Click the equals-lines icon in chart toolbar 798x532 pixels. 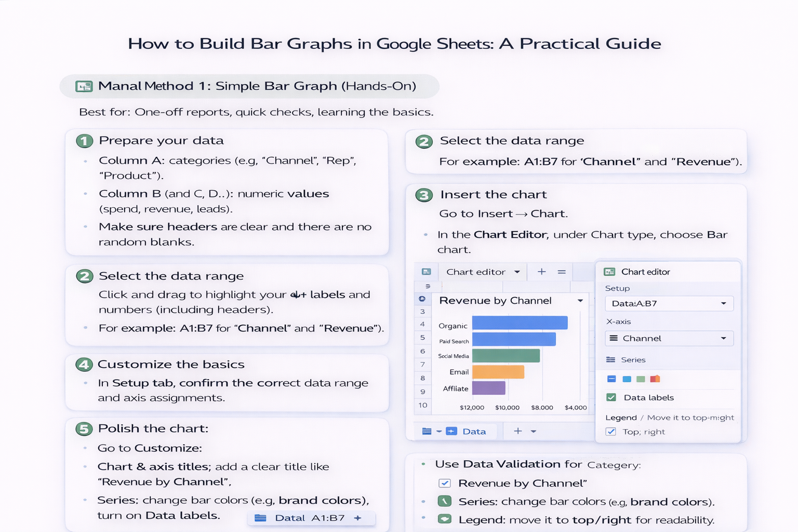click(562, 272)
